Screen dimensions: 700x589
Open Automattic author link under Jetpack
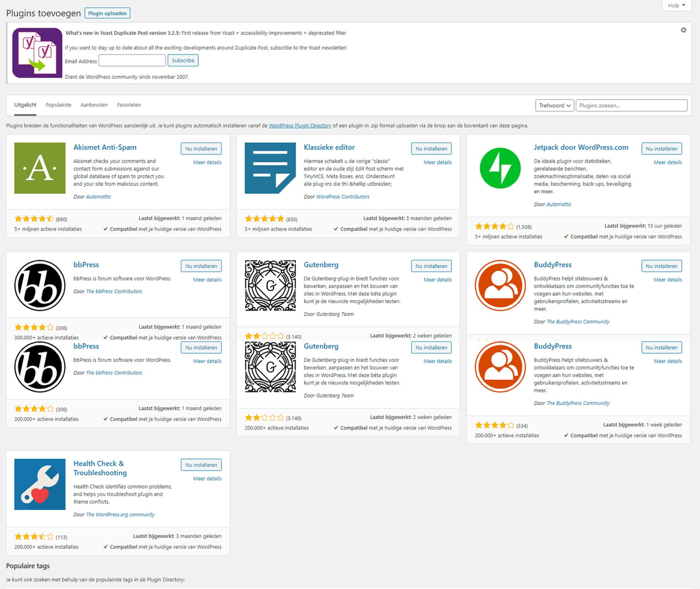[559, 204]
